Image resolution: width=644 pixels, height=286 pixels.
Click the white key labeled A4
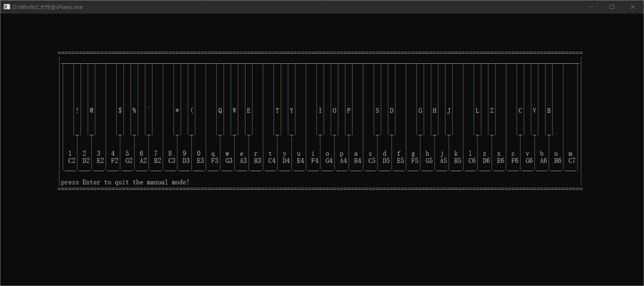coord(342,157)
